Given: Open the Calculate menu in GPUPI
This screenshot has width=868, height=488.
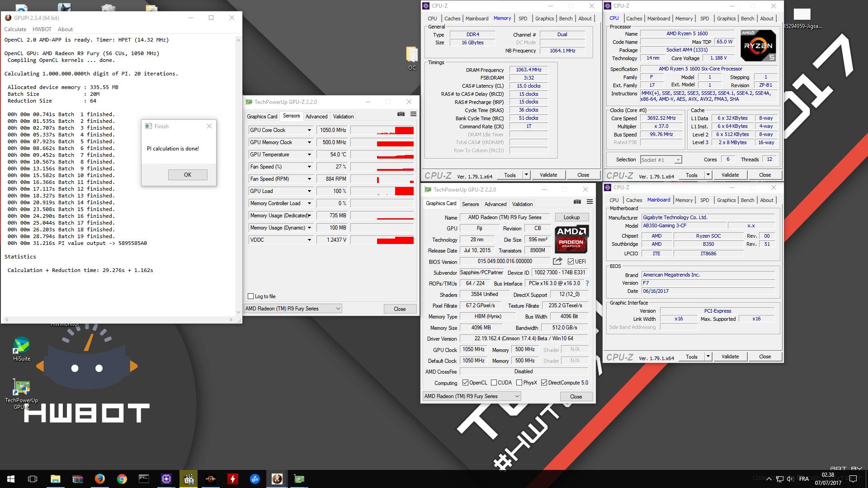Looking at the screenshot, I should pos(15,29).
